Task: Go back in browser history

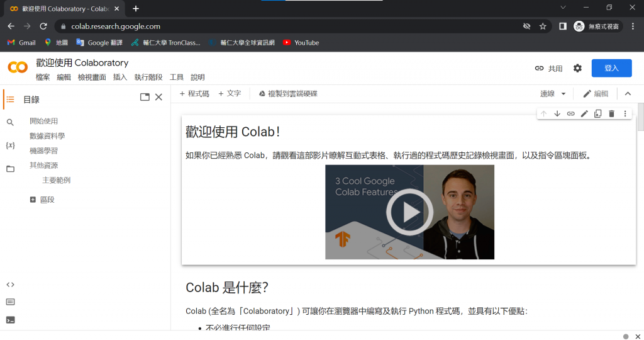Action: coord(11,26)
